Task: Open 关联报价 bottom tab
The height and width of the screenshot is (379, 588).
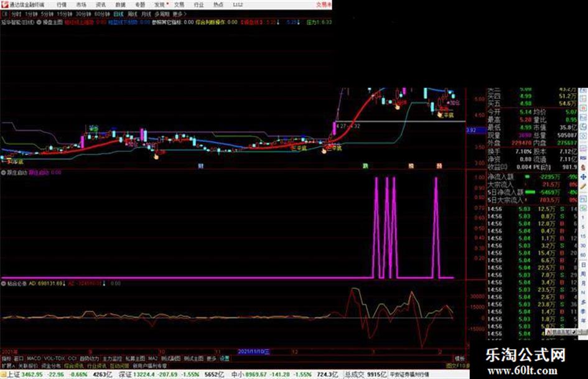Action: pos(28,365)
